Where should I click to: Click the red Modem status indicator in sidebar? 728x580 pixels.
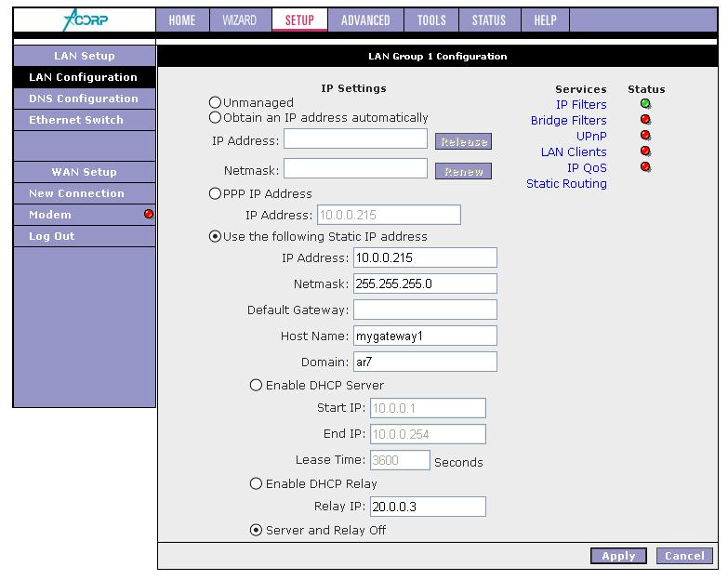[x=149, y=214]
